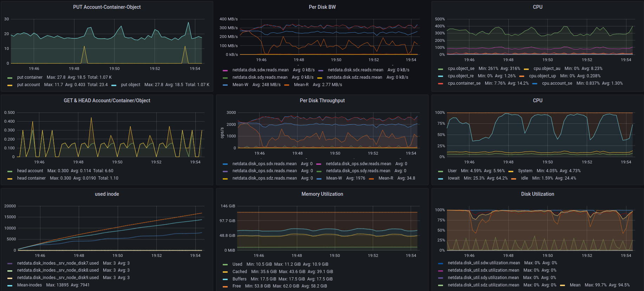Click the netdata.disk_util.sdw.utilization.mean legend label
The height and width of the screenshot is (291, 644).
coord(483,263)
